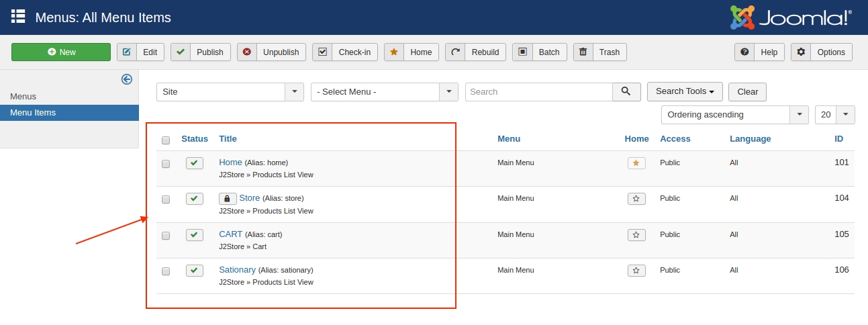Open Menus in the sidebar
Viewport: 868px width, 325px height.
tap(23, 97)
